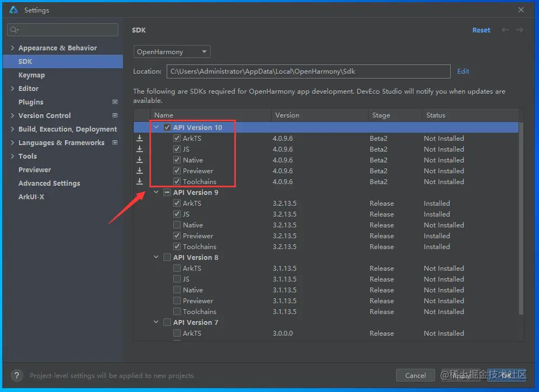Image resolution: width=539 pixels, height=392 pixels.
Task: Expand the Tools settings section
Action: [x=12, y=156]
